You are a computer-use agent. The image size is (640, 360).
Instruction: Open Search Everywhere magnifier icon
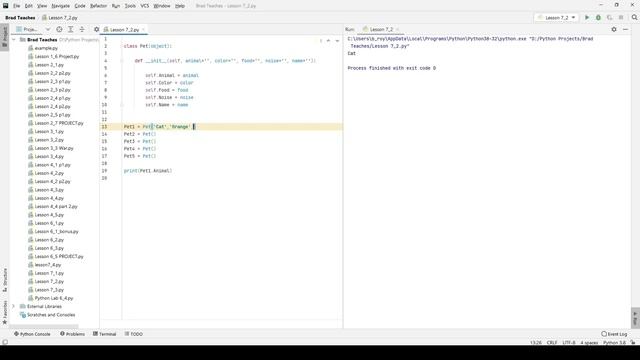click(x=634, y=18)
